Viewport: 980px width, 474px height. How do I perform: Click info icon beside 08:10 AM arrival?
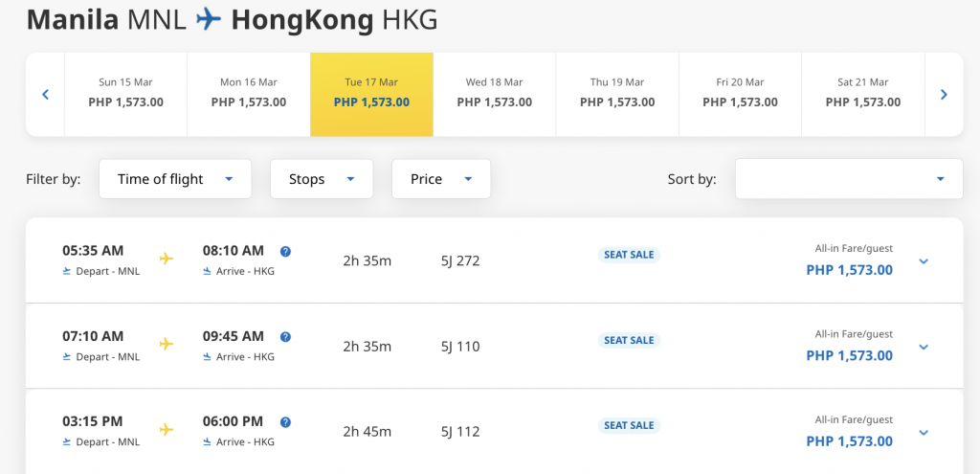285,252
